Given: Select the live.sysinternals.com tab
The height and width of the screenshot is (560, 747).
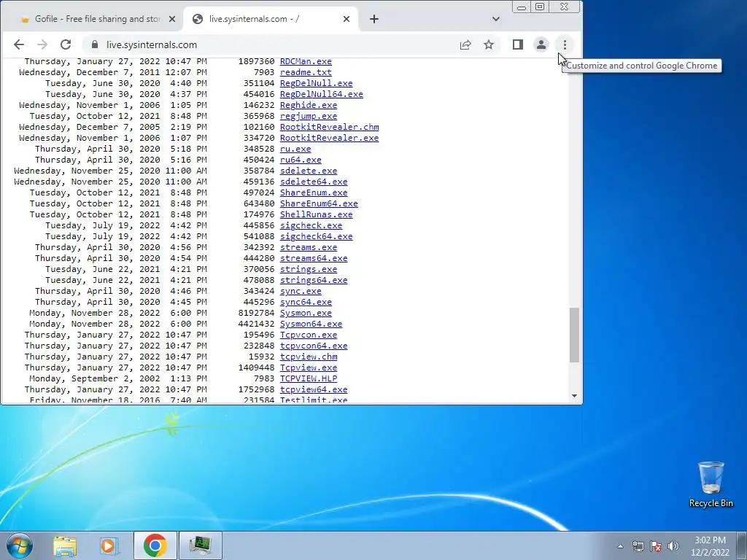Looking at the screenshot, I should tap(270, 19).
